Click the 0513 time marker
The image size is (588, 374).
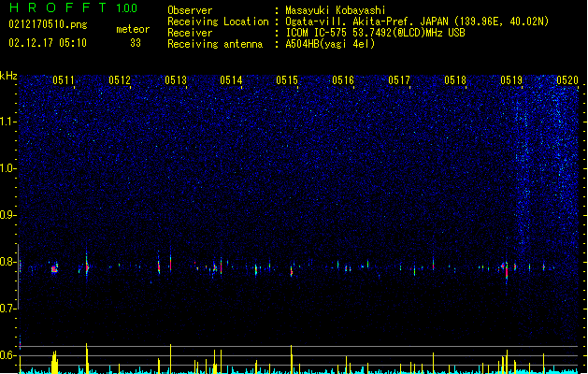click(176, 80)
